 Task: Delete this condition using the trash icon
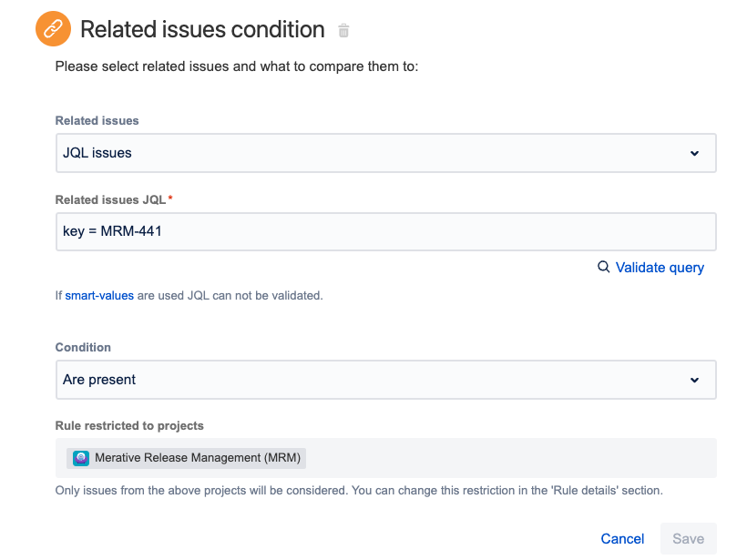tap(343, 30)
